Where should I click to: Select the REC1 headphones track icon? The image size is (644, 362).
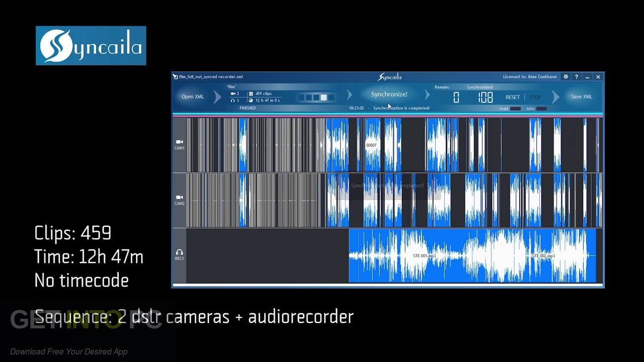tap(179, 252)
